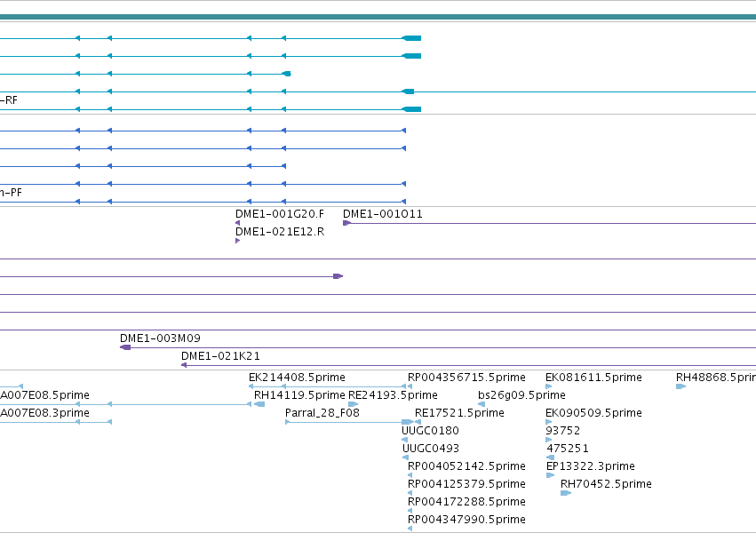The width and height of the screenshot is (756, 533).
Task: Click the blue arrowhead under 475251
Action: (550, 457)
